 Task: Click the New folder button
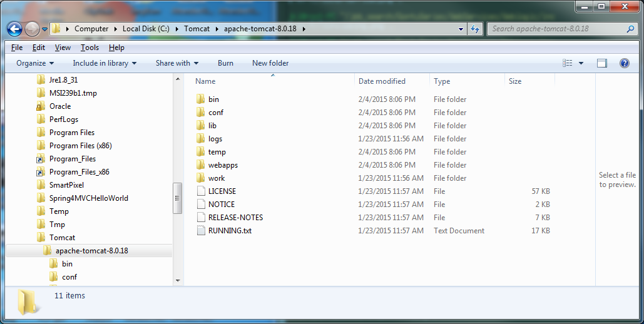270,63
